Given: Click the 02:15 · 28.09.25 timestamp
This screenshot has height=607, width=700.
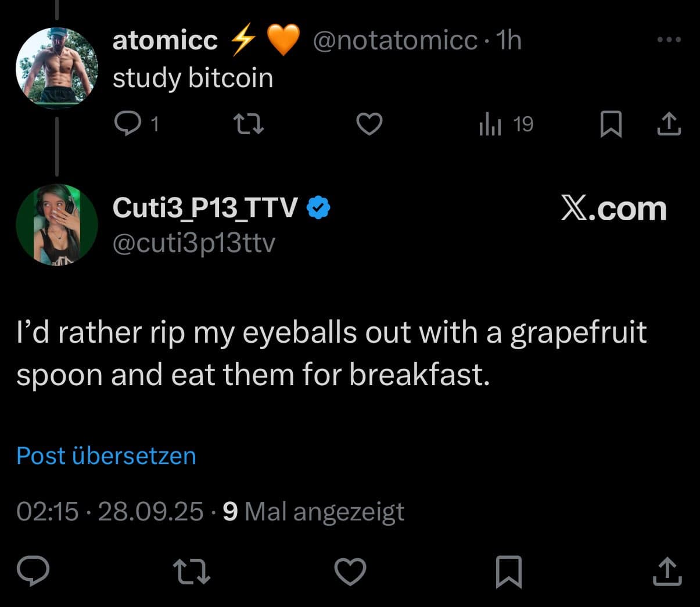Looking at the screenshot, I should click(110, 511).
